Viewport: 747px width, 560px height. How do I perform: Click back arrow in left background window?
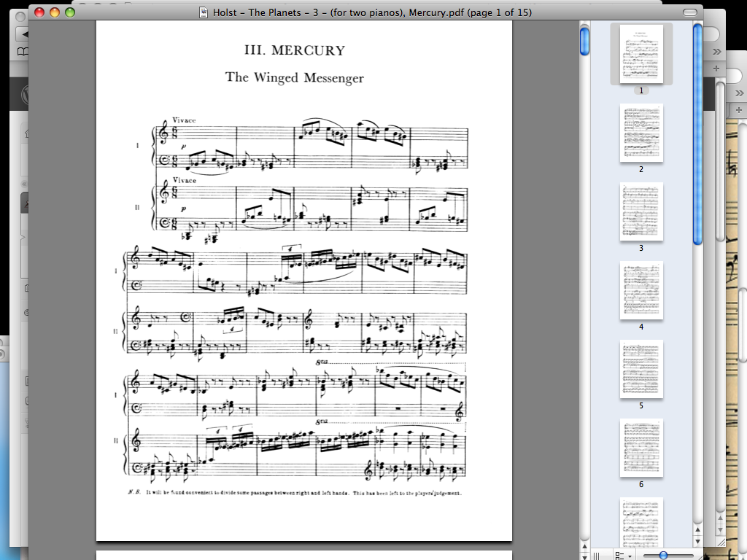point(23,34)
